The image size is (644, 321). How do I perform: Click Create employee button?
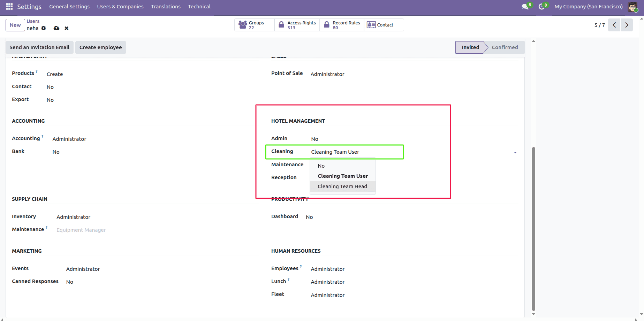coord(101,47)
